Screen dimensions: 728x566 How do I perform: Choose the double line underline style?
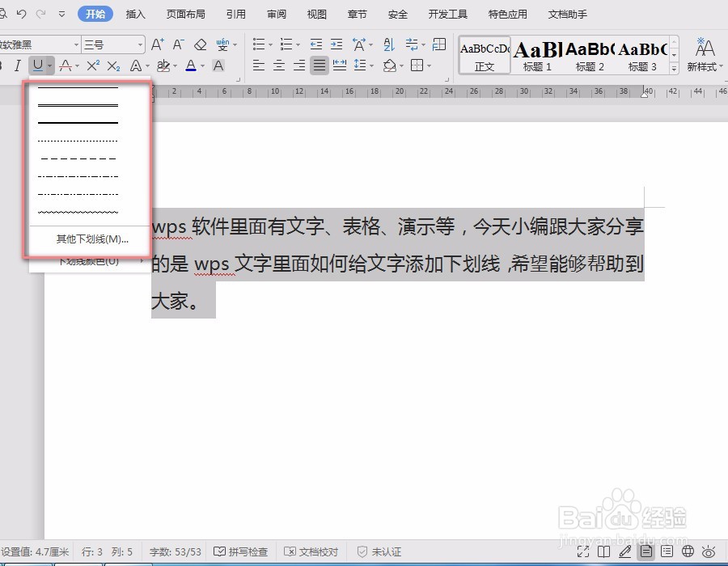point(78,105)
